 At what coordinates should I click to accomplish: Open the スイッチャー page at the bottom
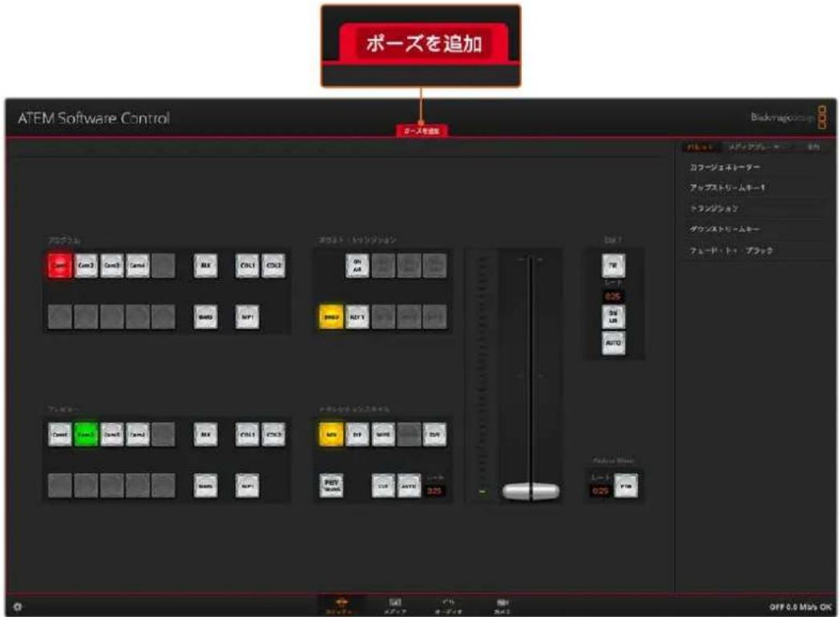(x=341, y=606)
